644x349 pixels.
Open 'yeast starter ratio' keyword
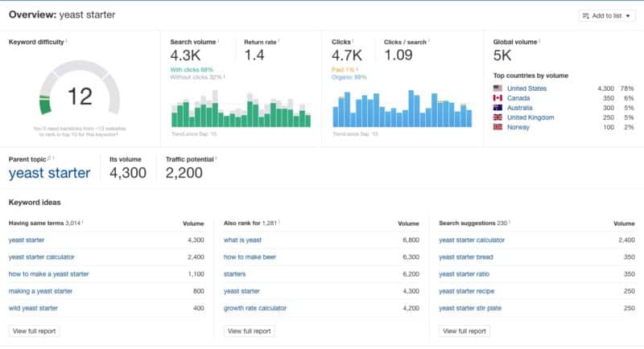point(464,274)
